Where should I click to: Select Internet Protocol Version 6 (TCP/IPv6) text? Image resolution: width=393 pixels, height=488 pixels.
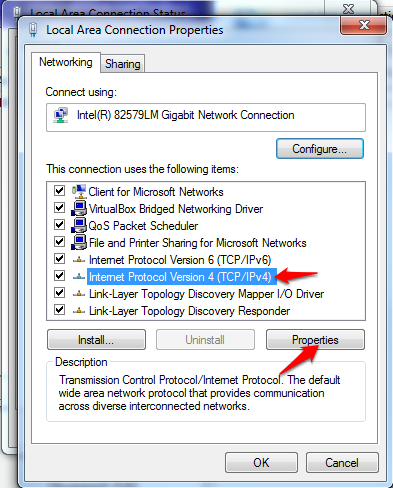pyautogui.click(x=180, y=260)
